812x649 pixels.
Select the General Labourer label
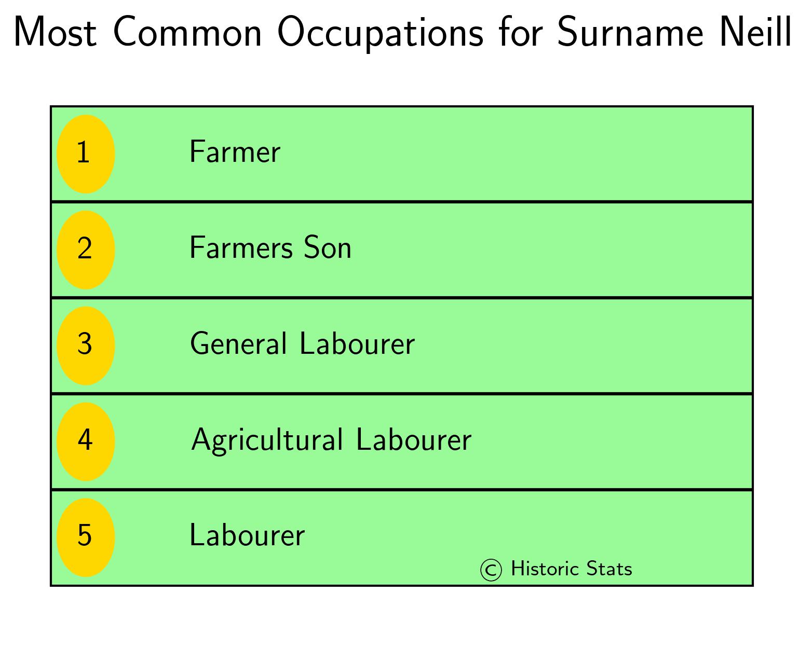(x=303, y=343)
